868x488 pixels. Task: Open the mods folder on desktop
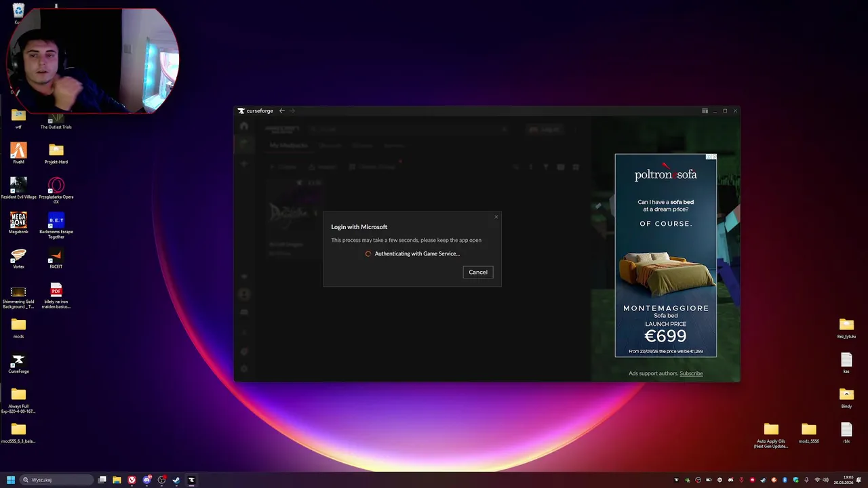18,328
